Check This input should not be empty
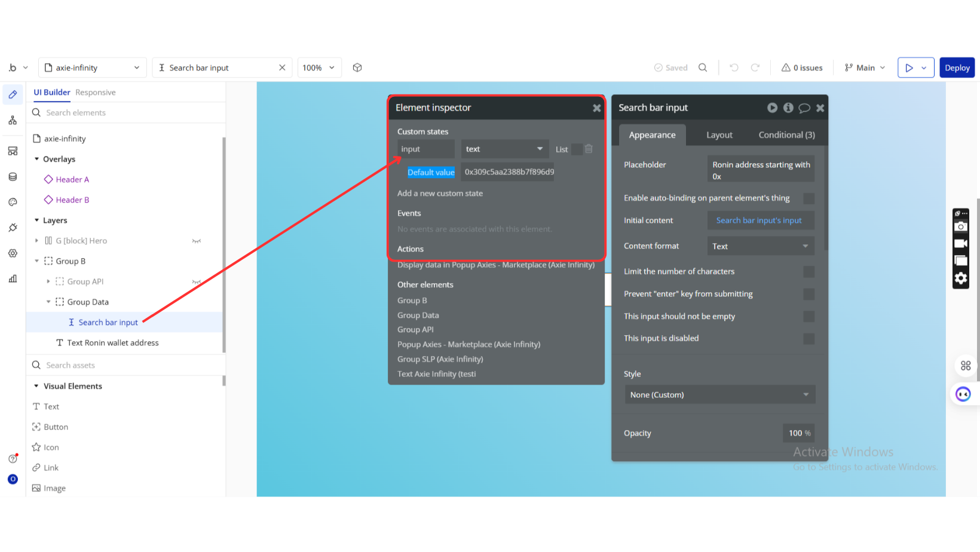Viewport: 980px width, 552px height. (809, 317)
